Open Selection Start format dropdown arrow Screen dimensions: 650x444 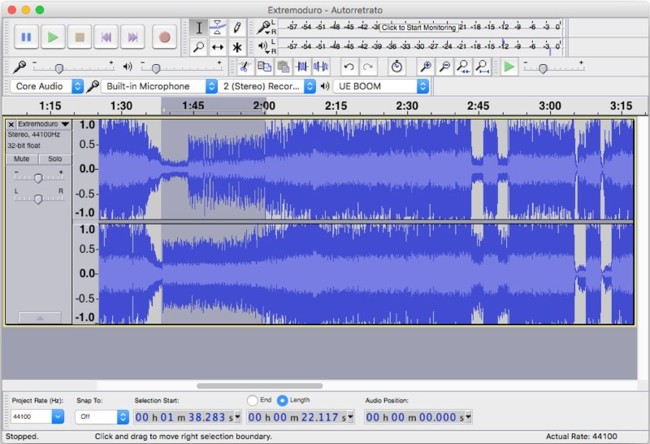pyautogui.click(x=238, y=417)
